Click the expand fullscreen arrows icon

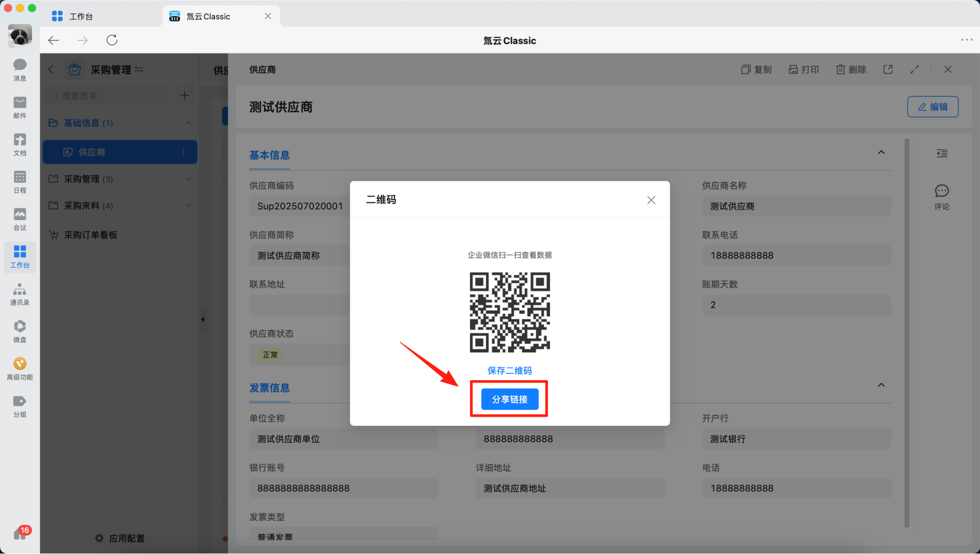pyautogui.click(x=914, y=69)
